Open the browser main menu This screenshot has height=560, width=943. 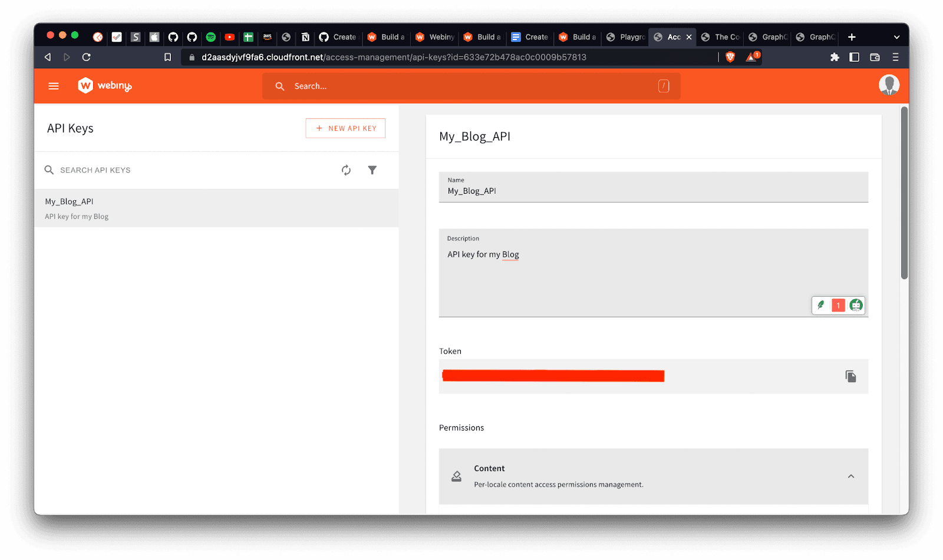point(895,57)
